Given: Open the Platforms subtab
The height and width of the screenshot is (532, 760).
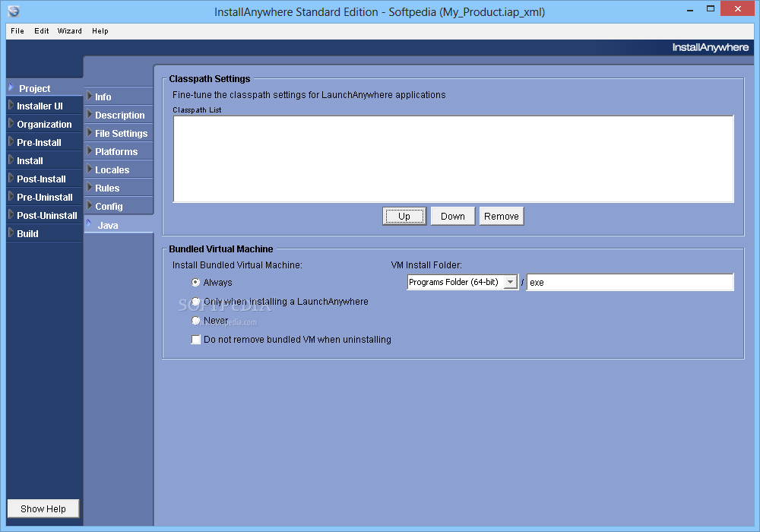Looking at the screenshot, I should [119, 152].
